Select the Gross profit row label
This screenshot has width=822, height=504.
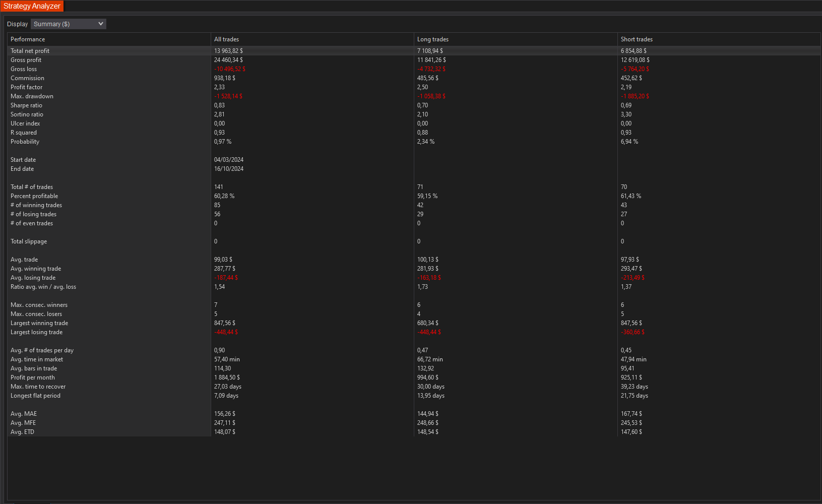[26, 60]
